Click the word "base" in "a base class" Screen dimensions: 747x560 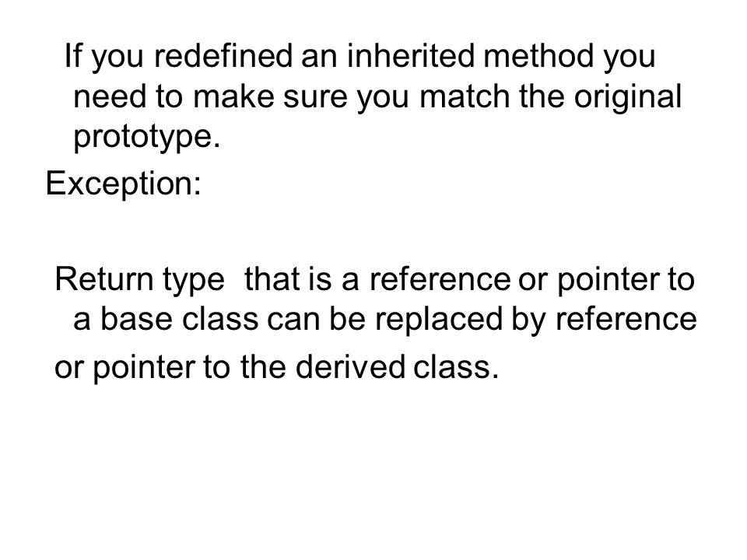(135, 319)
